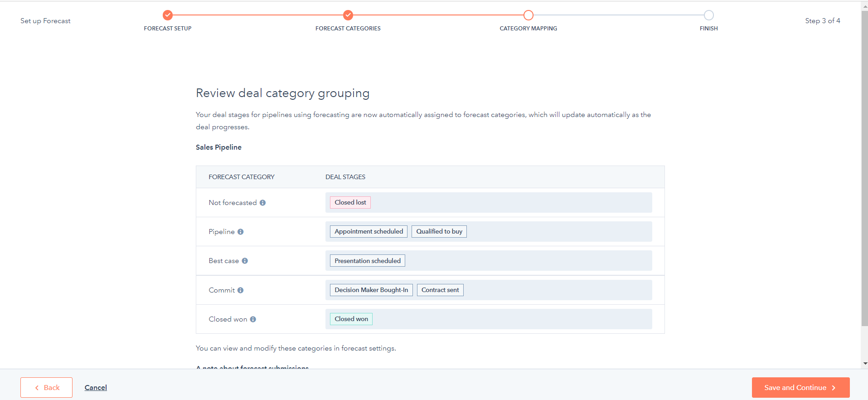The image size is (868, 400).
Task: Select the Appointment scheduled stage tag
Action: [369, 231]
